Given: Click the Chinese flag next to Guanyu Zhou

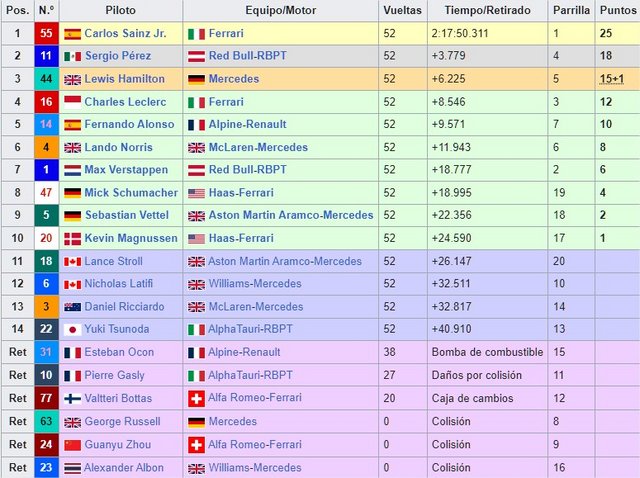Looking at the screenshot, I should pos(73,445).
